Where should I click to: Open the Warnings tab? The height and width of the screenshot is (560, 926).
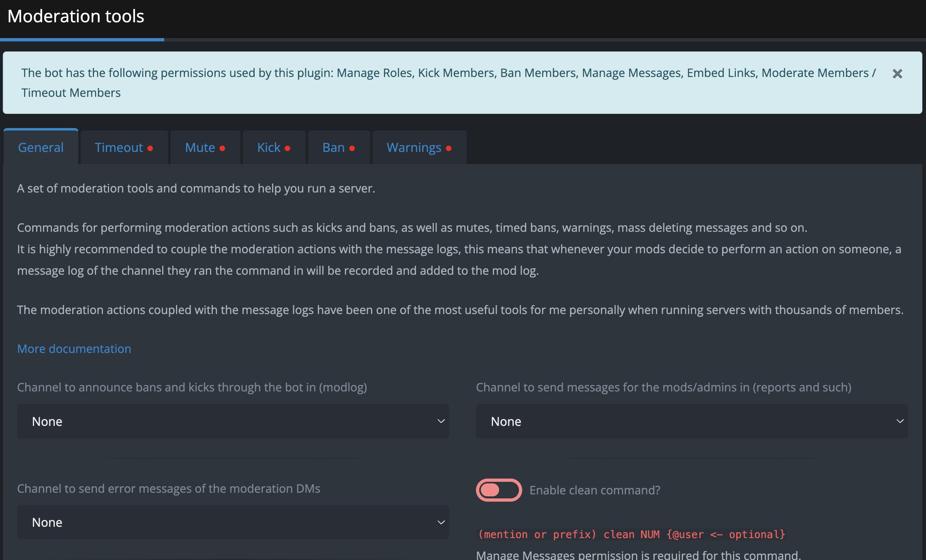coord(414,147)
